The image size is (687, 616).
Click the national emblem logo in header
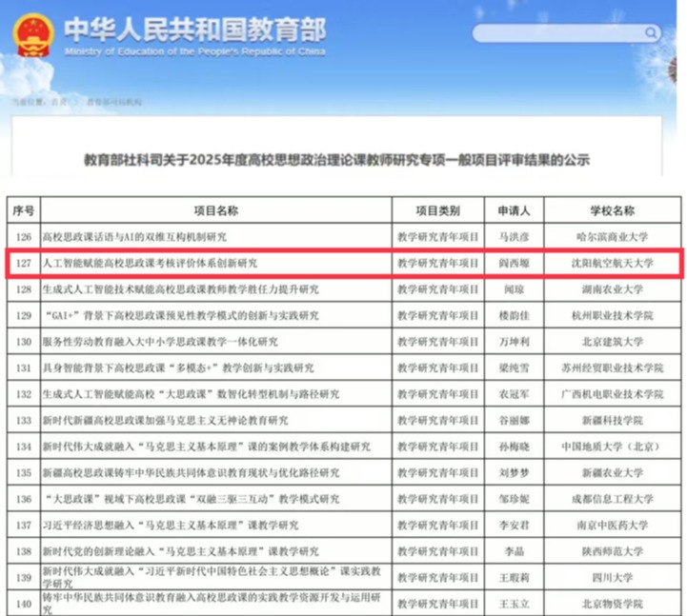click(33, 33)
